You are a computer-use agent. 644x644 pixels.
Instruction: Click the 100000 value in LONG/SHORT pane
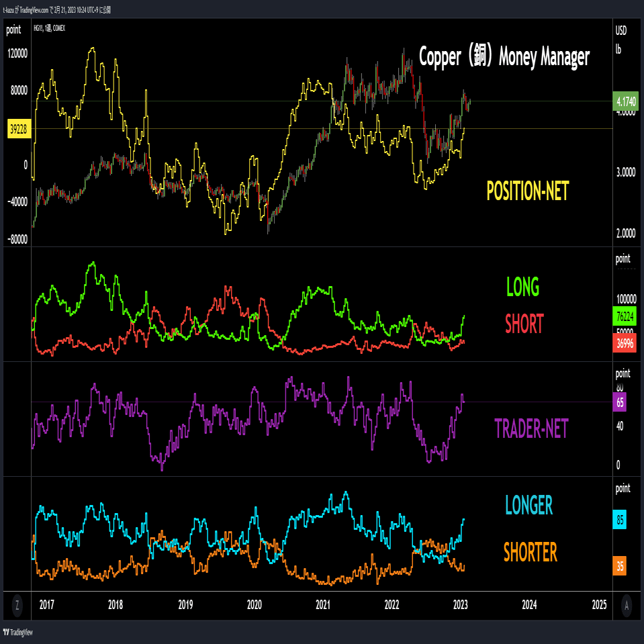[x=626, y=299]
